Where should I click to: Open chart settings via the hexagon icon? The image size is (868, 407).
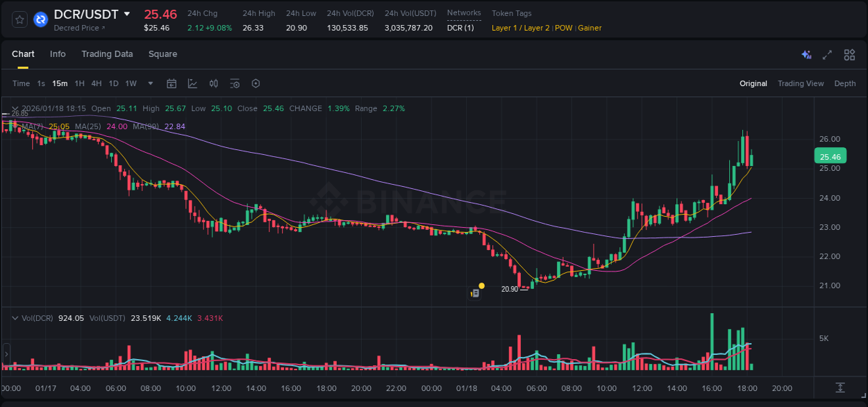coord(256,83)
